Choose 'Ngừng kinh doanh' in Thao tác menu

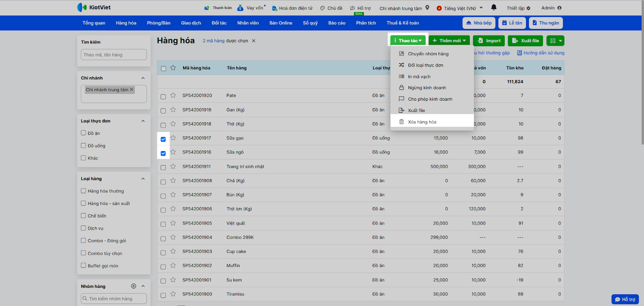pyautogui.click(x=427, y=88)
